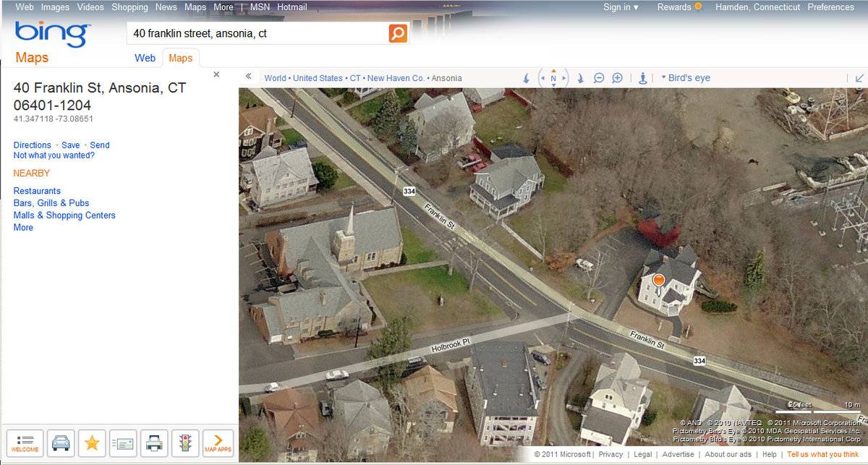Open saved places with the star icon

[92, 443]
